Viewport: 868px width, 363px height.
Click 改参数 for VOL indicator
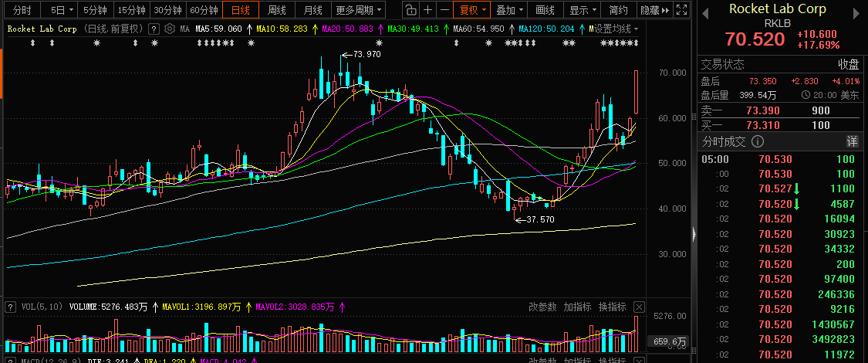542,307
